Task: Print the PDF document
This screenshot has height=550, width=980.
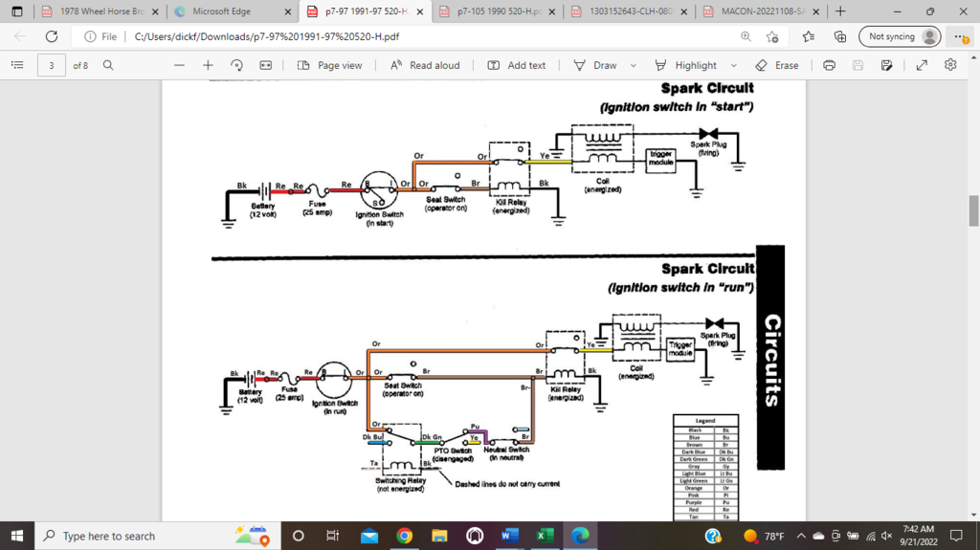Action: pos(830,65)
